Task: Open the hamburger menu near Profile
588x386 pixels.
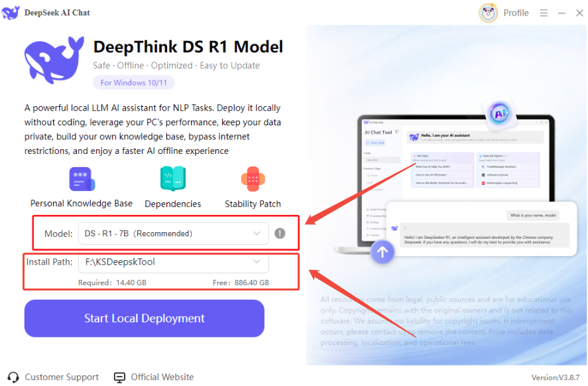Action: coord(544,13)
